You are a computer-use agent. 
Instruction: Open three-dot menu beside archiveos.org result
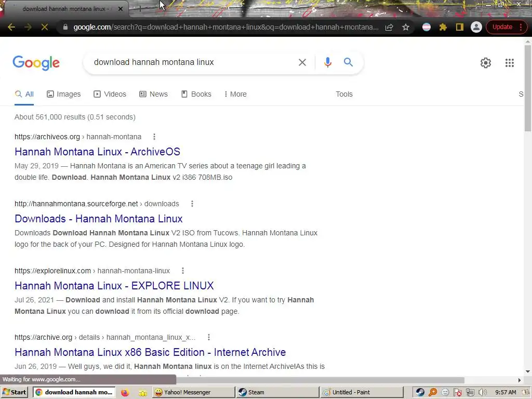point(154,137)
